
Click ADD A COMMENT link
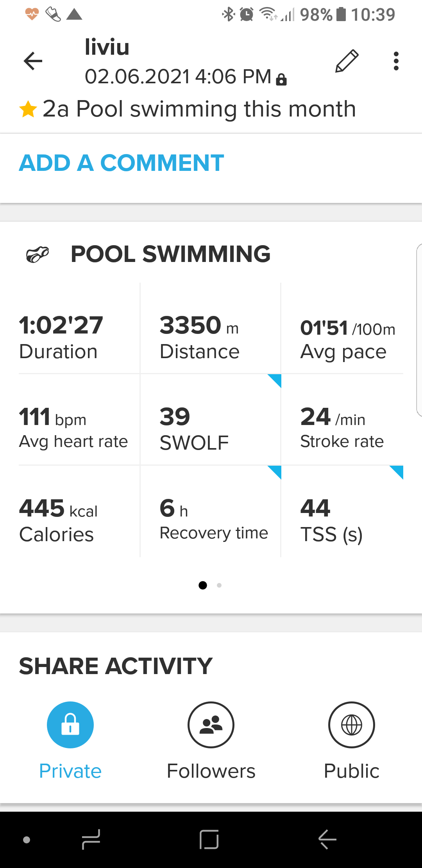[x=122, y=163]
